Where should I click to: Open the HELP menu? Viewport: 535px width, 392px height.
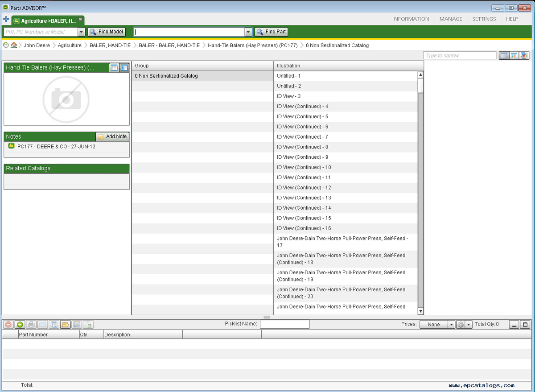[x=512, y=19]
